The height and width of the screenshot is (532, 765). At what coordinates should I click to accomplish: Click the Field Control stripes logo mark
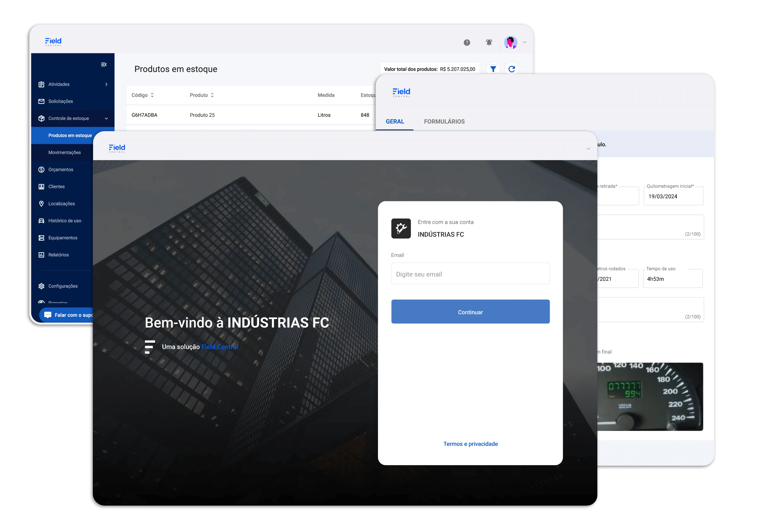(150, 347)
